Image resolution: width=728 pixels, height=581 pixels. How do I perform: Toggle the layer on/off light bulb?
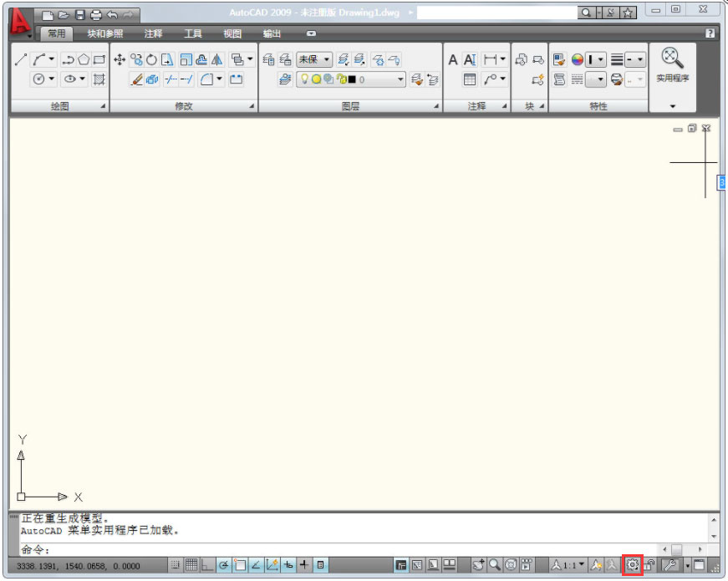[x=305, y=79]
